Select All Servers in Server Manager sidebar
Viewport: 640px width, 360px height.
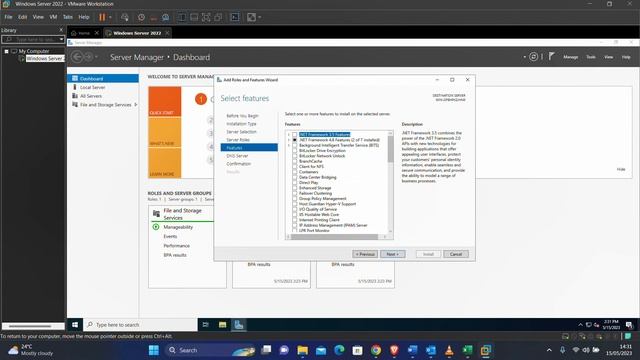(91, 96)
